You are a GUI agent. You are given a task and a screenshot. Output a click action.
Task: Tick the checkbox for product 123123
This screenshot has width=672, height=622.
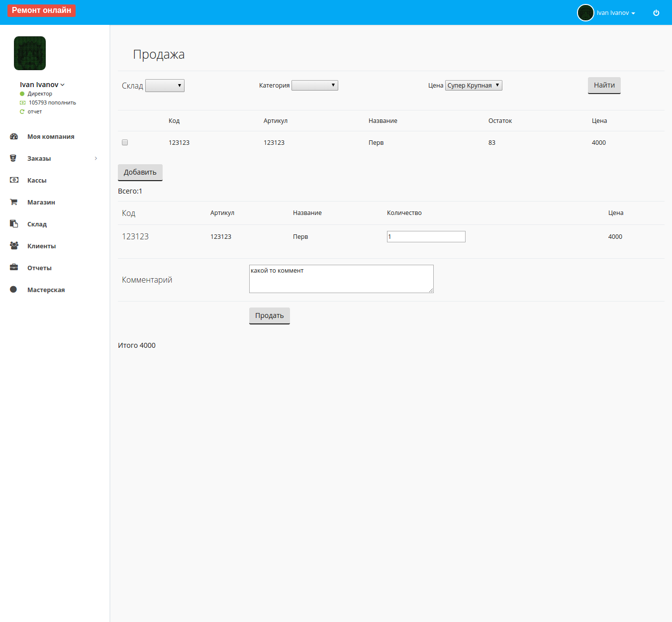pos(125,142)
